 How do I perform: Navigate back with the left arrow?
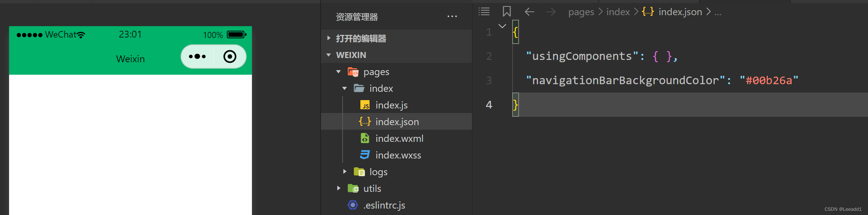click(530, 12)
